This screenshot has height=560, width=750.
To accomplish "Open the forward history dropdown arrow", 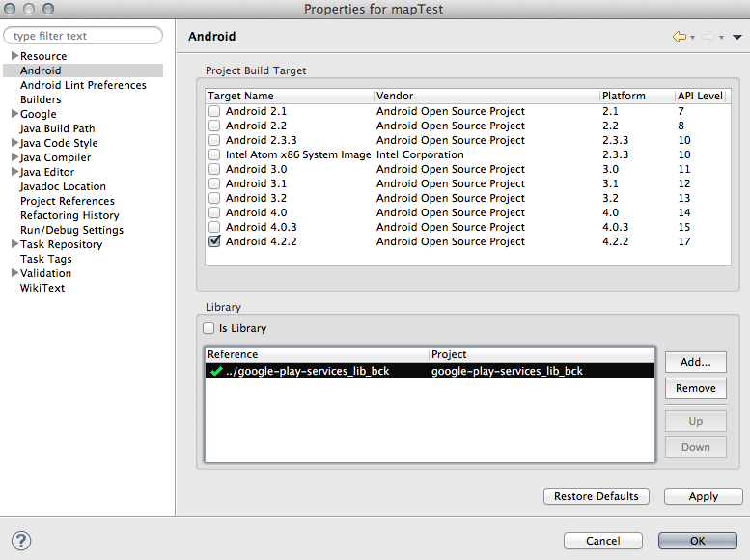I will 721,38.
